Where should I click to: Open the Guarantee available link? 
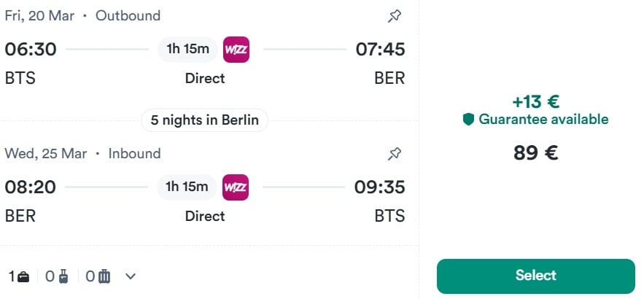(x=543, y=120)
